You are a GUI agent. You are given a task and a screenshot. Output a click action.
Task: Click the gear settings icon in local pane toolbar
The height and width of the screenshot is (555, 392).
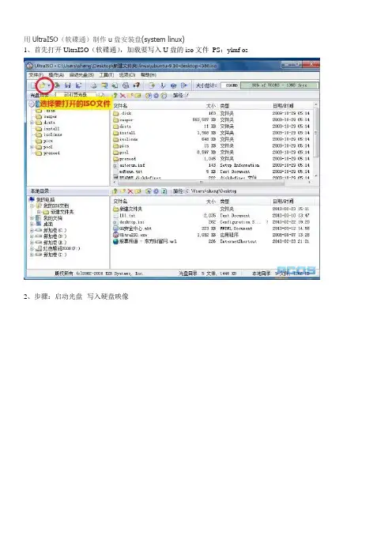pos(156,191)
